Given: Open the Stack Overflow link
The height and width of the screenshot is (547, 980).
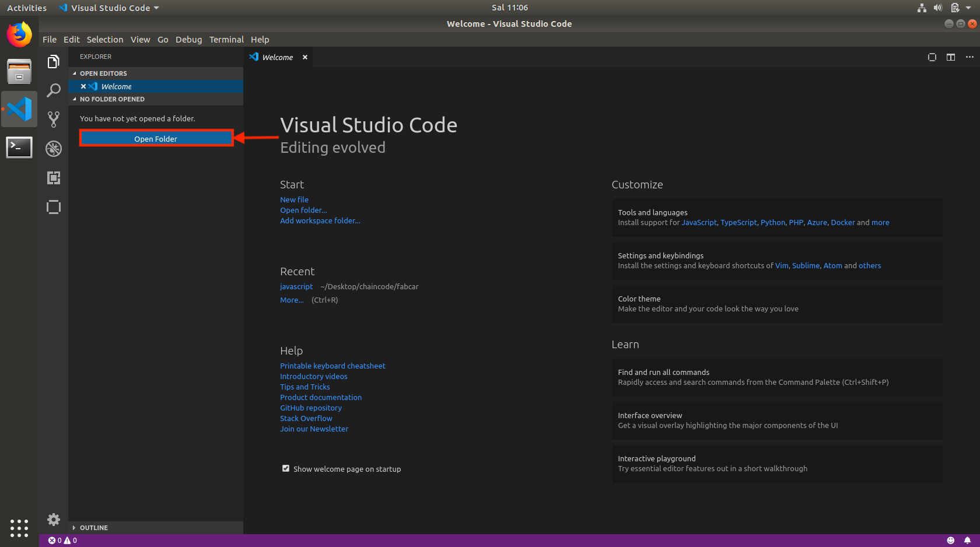Looking at the screenshot, I should (306, 418).
